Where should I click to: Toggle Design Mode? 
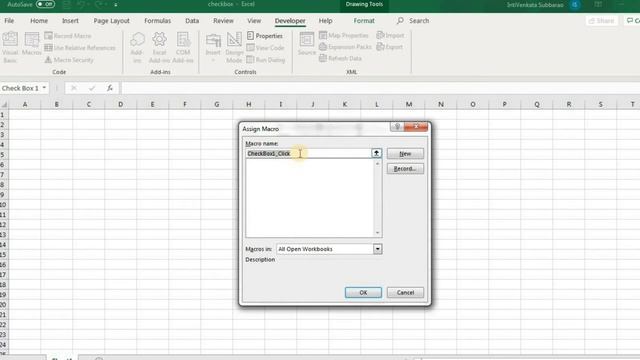[234, 48]
